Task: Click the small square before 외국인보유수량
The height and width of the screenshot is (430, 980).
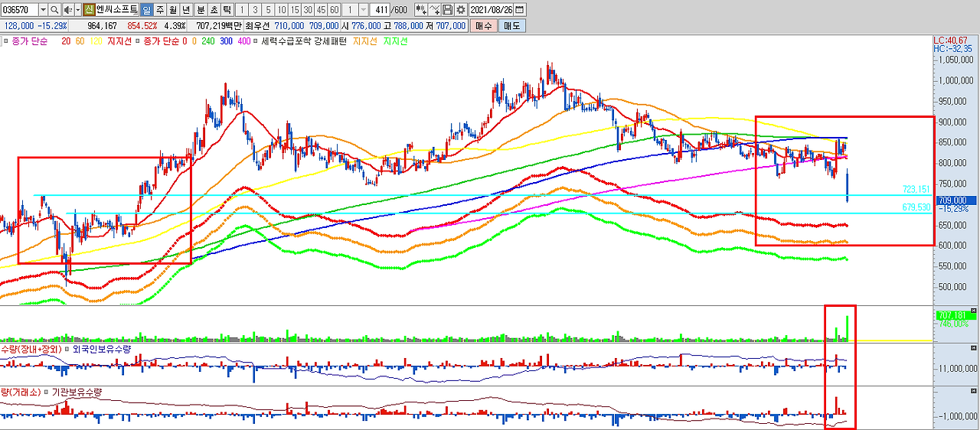Action: coord(67,349)
